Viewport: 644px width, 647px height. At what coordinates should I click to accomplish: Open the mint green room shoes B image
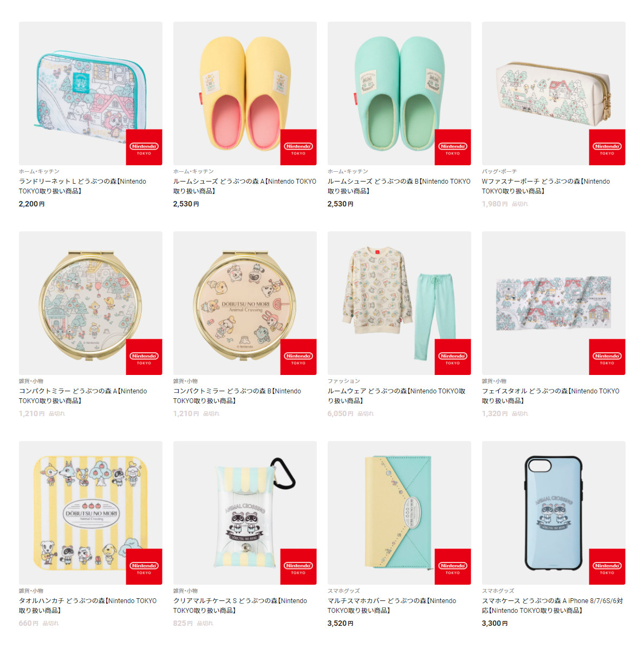pos(399,93)
